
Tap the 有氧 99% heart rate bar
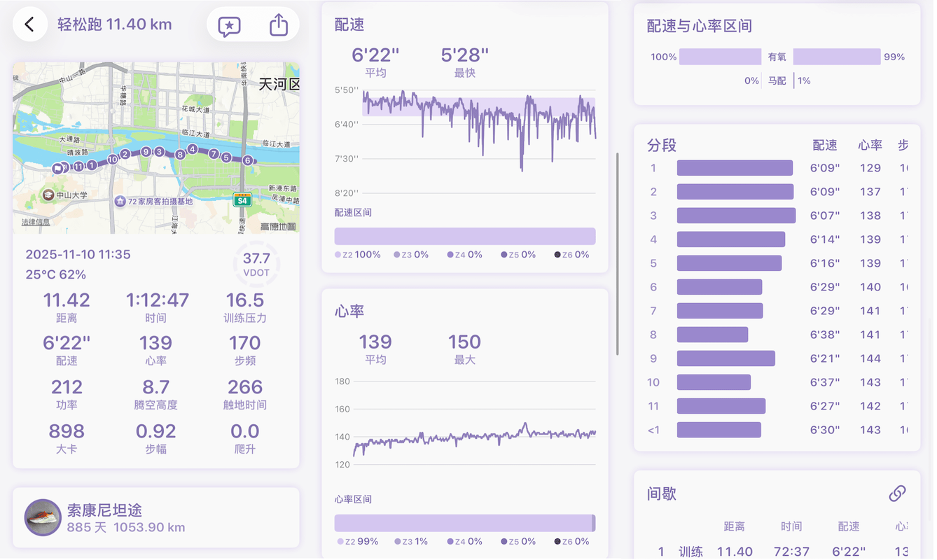click(x=836, y=57)
